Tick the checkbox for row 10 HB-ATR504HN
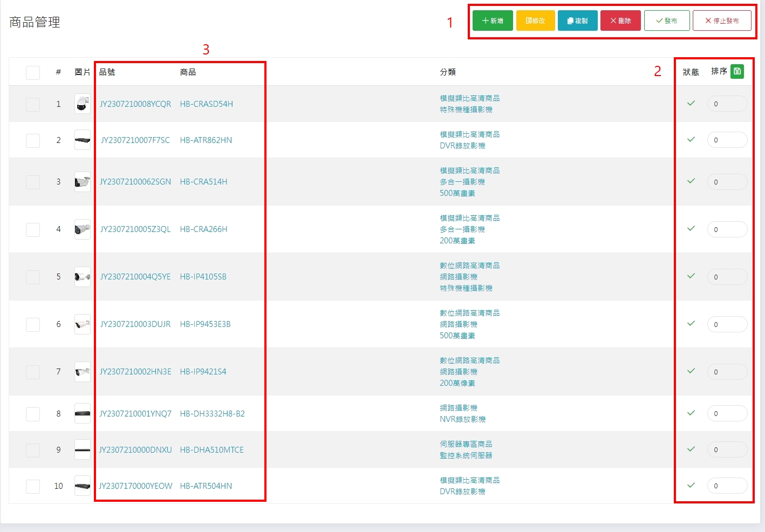 [33, 486]
